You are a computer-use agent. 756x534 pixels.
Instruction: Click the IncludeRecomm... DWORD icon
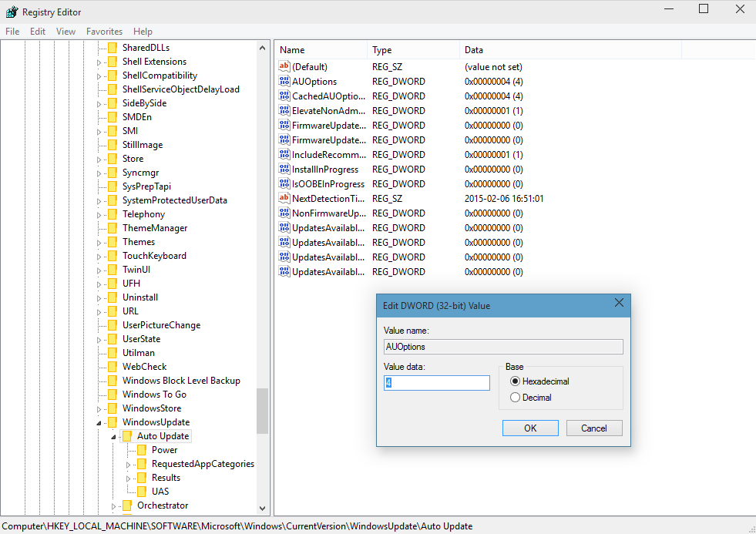[284, 154]
